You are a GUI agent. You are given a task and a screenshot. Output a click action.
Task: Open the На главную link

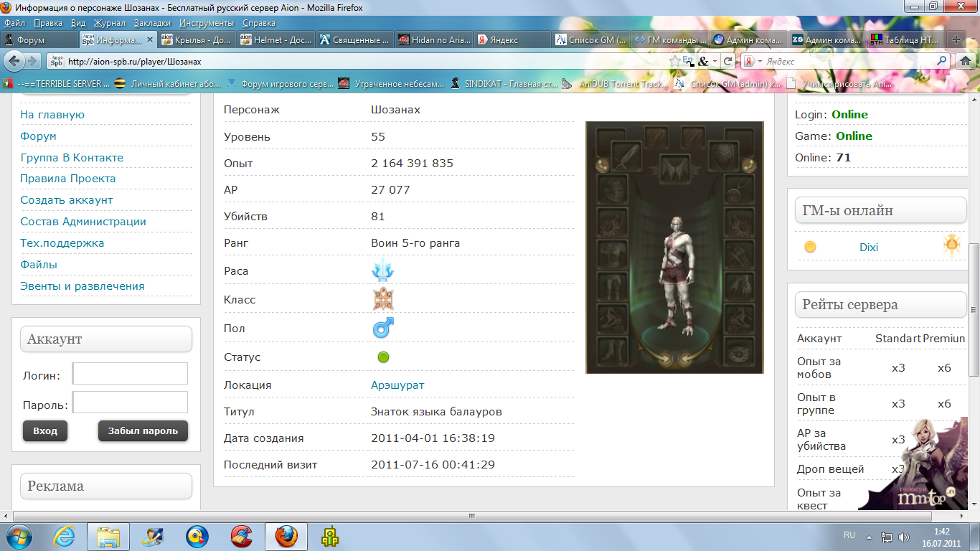[x=52, y=115]
